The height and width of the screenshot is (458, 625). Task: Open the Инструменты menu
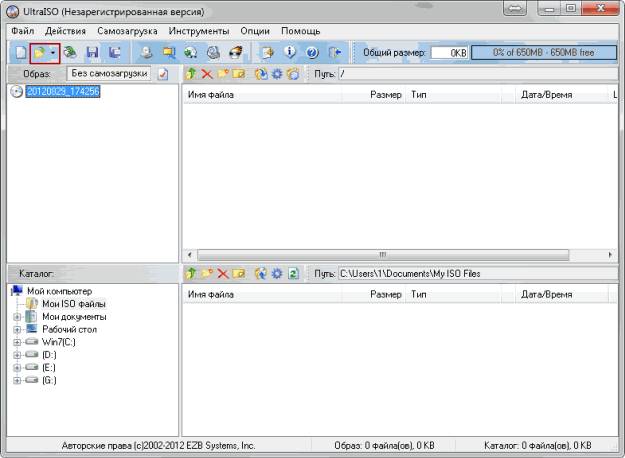click(x=199, y=31)
